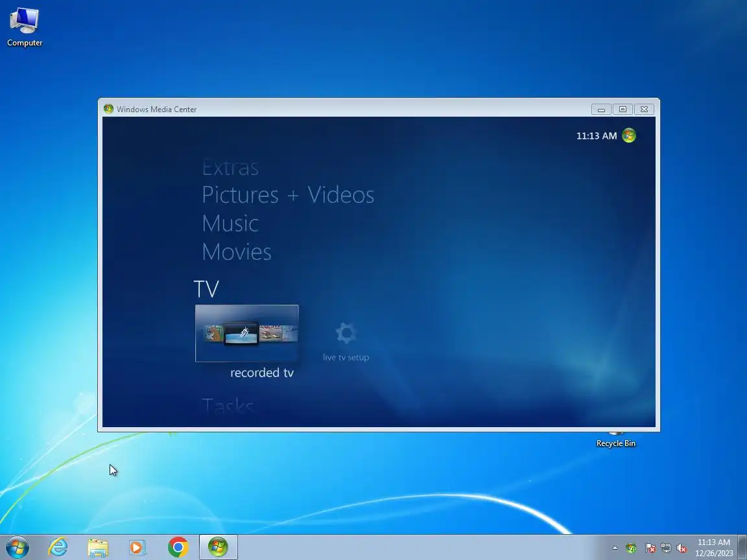Select Pictures + Videos in Media Center
This screenshot has height=560, width=747.
point(288,194)
